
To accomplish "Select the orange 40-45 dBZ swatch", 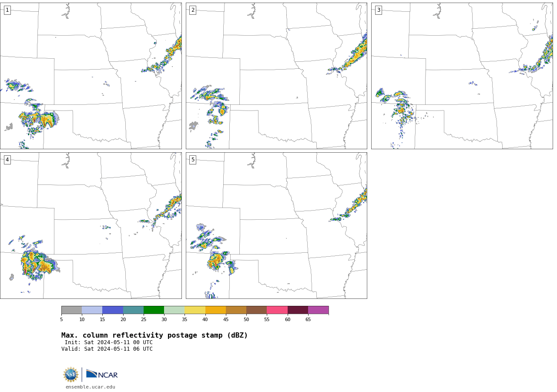I will pyautogui.click(x=215, y=310).
